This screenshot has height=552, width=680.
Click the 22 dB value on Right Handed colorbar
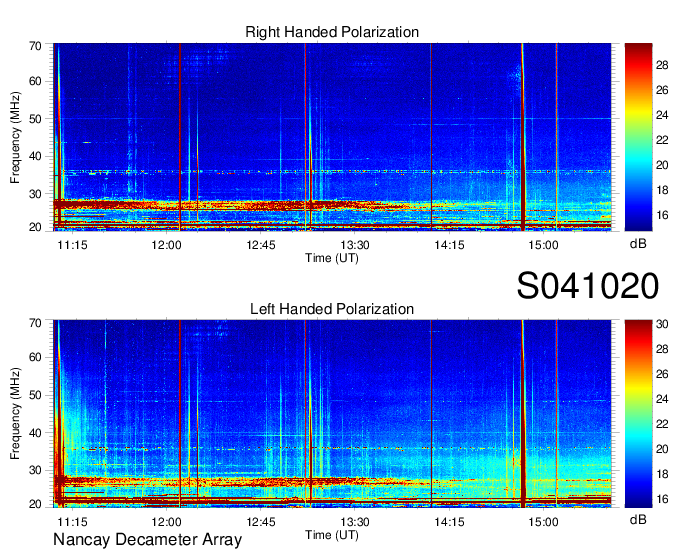(x=662, y=140)
